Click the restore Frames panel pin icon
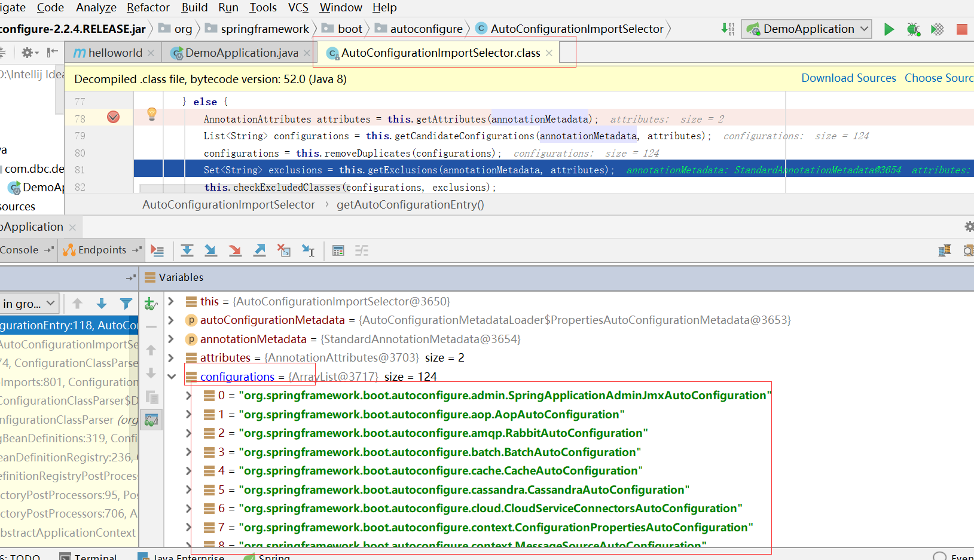The width and height of the screenshot is (974, 560). click(132, 278)
